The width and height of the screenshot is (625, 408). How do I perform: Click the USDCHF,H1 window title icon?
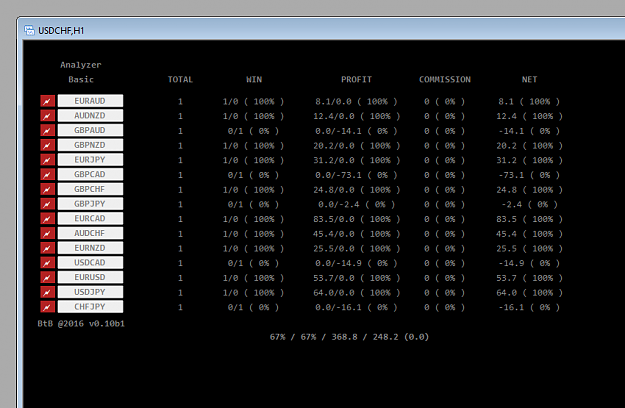click(29, 30)
